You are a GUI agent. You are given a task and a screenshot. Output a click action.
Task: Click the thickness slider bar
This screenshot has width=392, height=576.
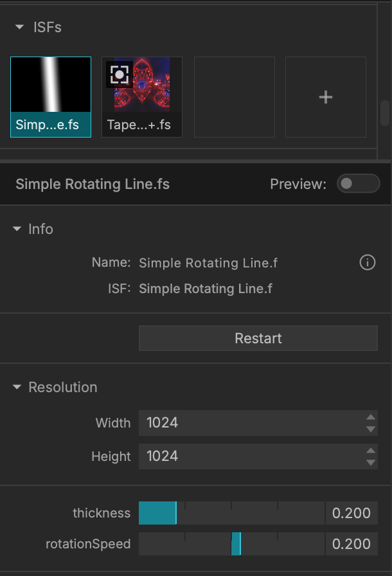tap(231, 513)
